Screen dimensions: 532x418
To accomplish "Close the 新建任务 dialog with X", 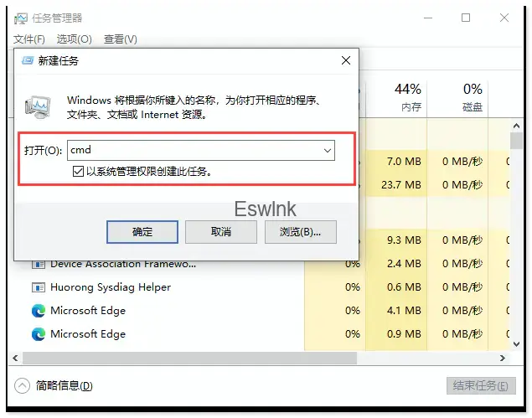I will (x=345, y=60).
